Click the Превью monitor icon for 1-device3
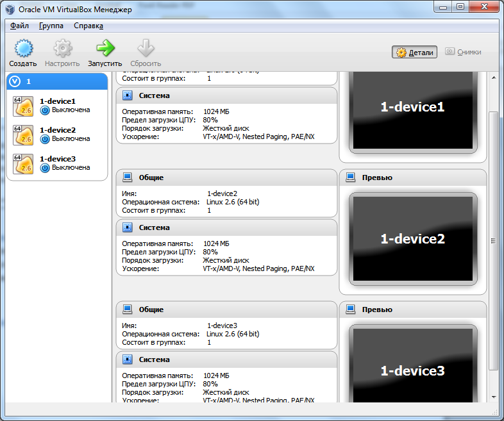This screenshot has width=504, height=421. click(x=350, y=310)
